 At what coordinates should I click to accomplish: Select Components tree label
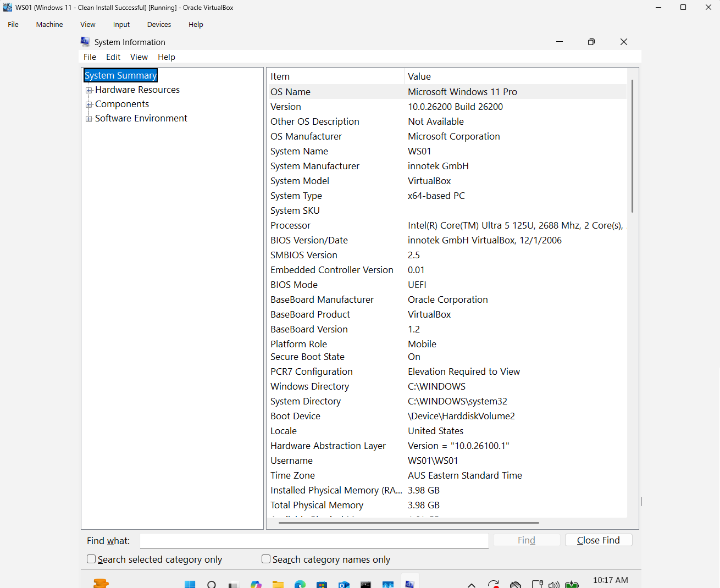click(122, 104)
